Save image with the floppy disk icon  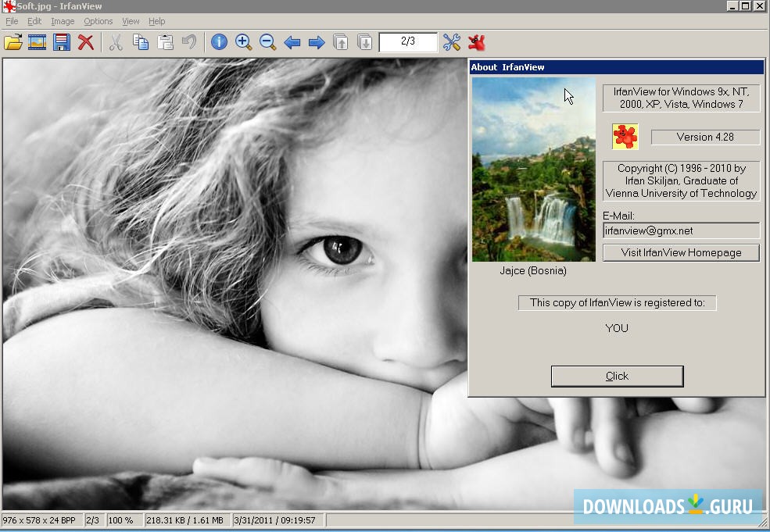click(62, 42)
